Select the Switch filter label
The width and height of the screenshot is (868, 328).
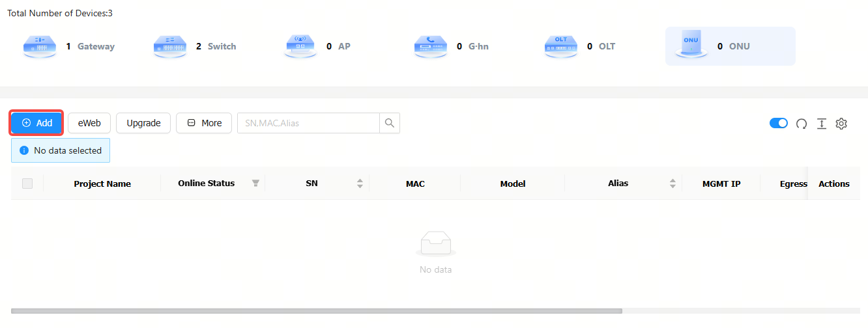click(222, 46)
